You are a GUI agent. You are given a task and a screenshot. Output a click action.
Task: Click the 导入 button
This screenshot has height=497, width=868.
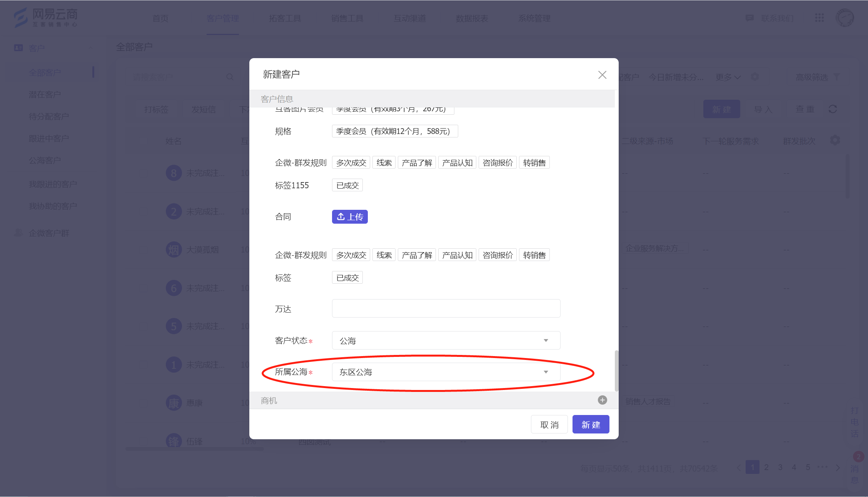[763, 109]
